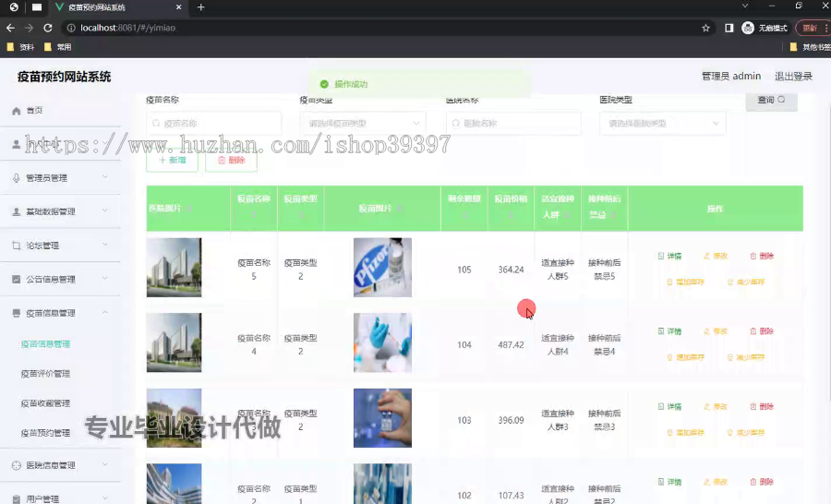
Task: Click the 396.09 price cell
Action: tap(511, 420)
